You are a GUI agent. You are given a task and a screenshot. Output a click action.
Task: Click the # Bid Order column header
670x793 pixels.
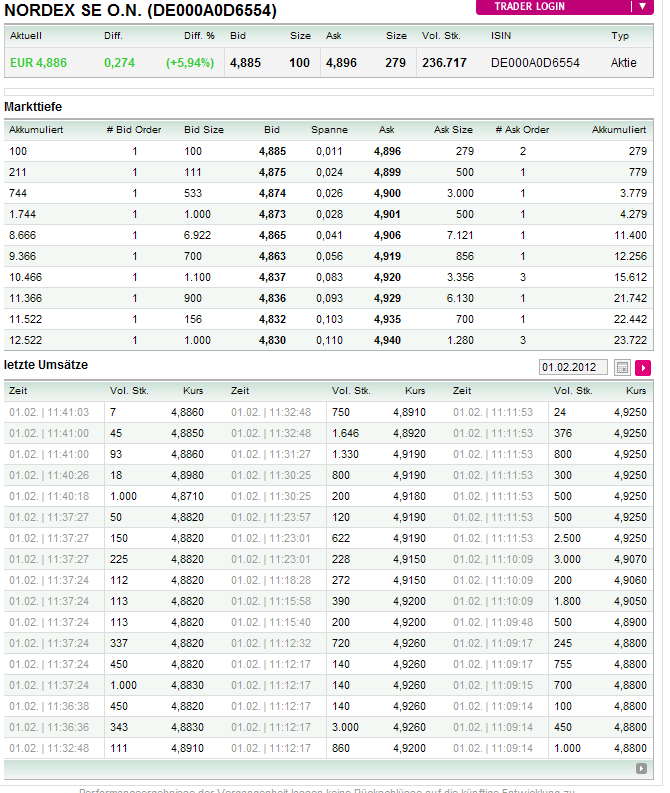(134, 129)
